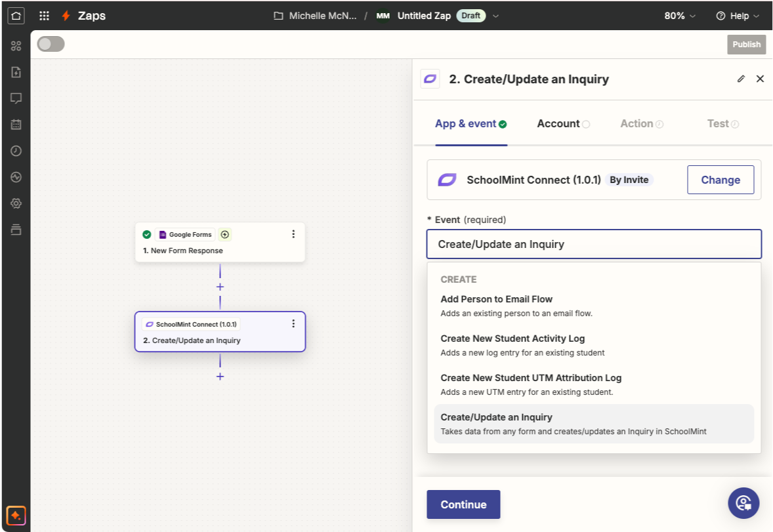
Task: Switch to the Account tab
Action: tap(564, 124)
